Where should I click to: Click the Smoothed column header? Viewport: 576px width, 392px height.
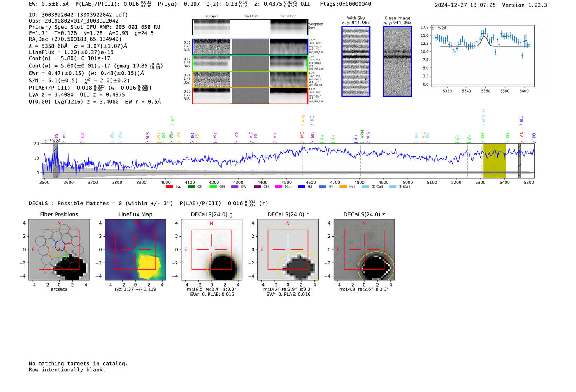point(288,16)
